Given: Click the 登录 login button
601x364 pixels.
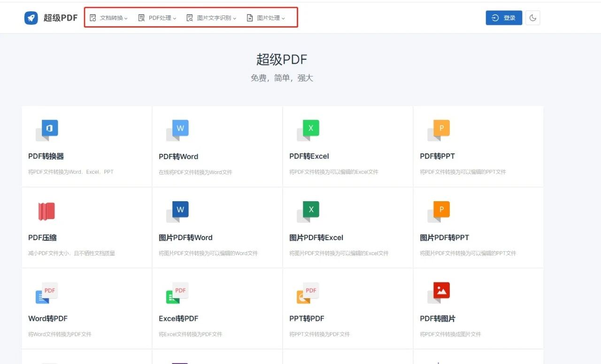Looking at the screenshot, I should click(503, 17).
